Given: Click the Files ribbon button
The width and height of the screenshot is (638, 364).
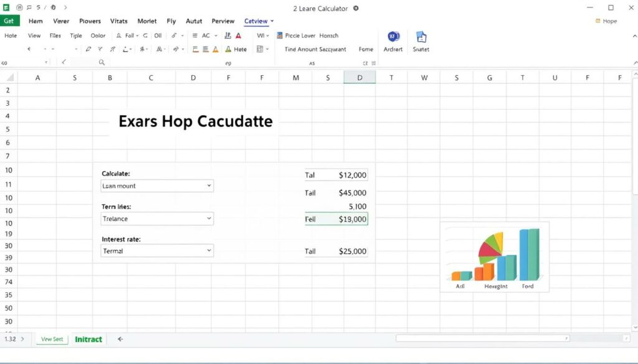Looking at the screenshot, I should [x=55, y=35].
